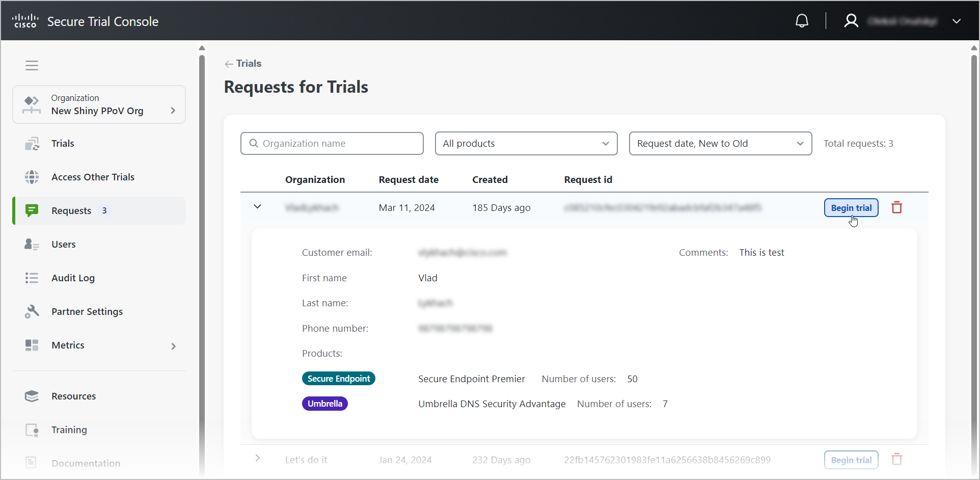Click the Umbrella product tag
This screenshot has height=480, width=980.
pyautogui.click(x=325, y=404)
